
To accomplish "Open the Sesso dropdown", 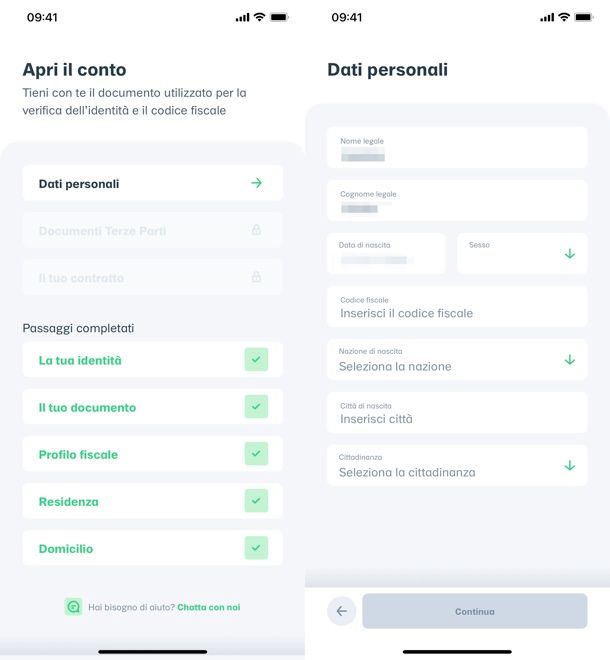I will click(x=522, y=253).
